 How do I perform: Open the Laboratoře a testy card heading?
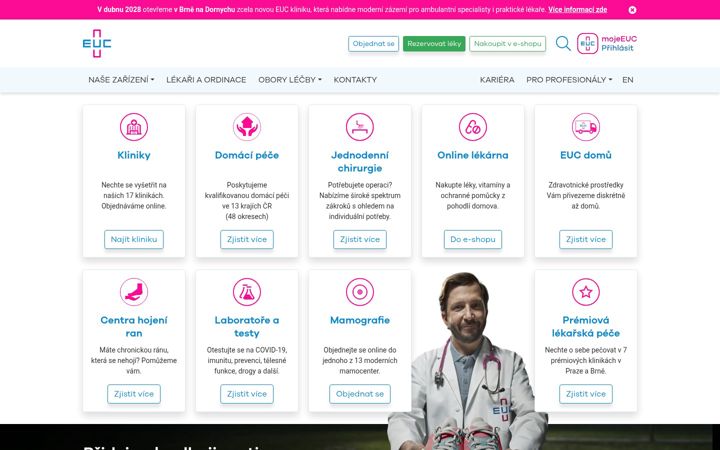tap(247, 326)
